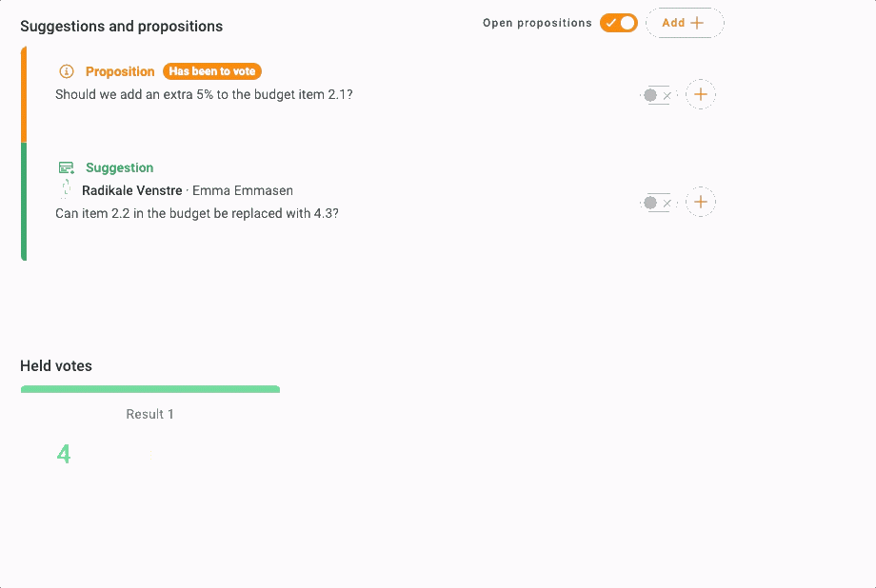Viewport: 876px width, 588px height.
Task: Toggle the switch on the Proposition row
Action: (x=656, y=95)
